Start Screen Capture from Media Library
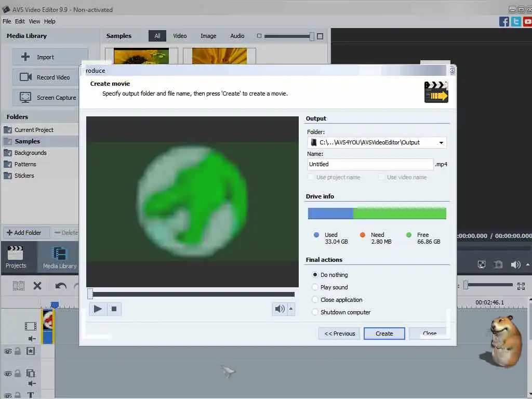 click(47, 97)
